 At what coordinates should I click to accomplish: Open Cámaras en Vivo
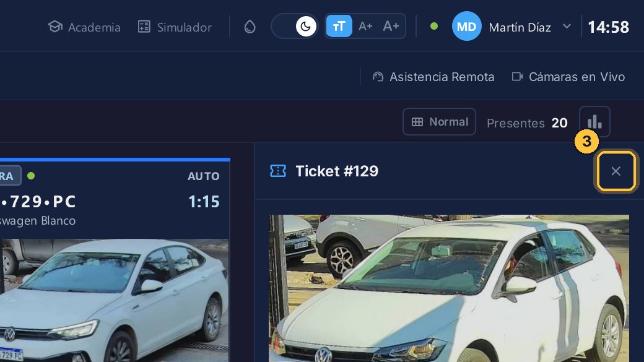click(568, 77)
